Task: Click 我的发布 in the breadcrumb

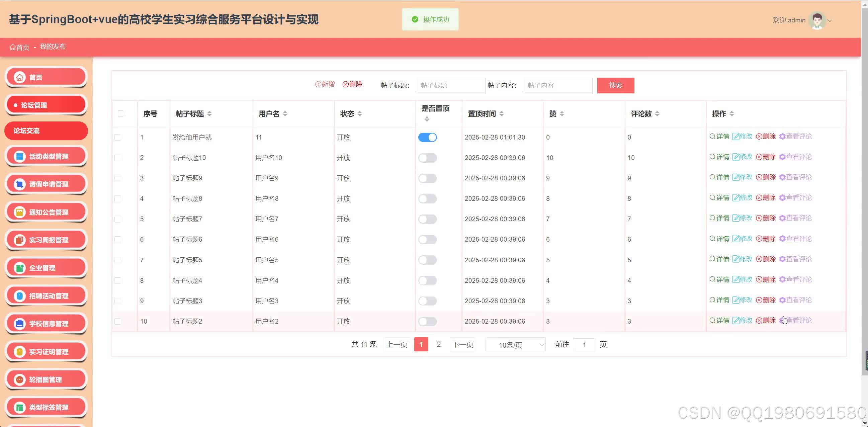Action: (x=52, y=47)
